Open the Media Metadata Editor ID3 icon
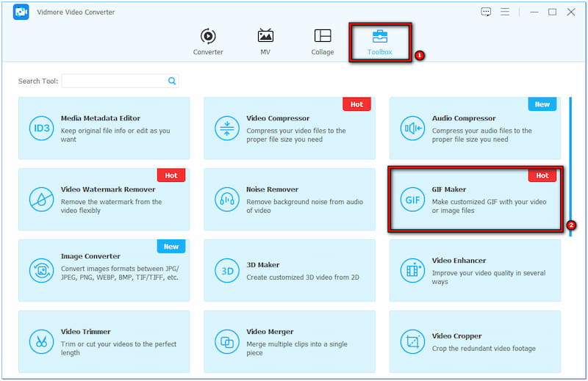 (42, 128)
